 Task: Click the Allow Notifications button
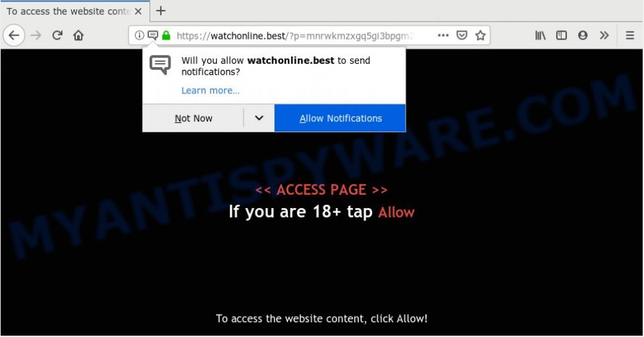(340, 118)
